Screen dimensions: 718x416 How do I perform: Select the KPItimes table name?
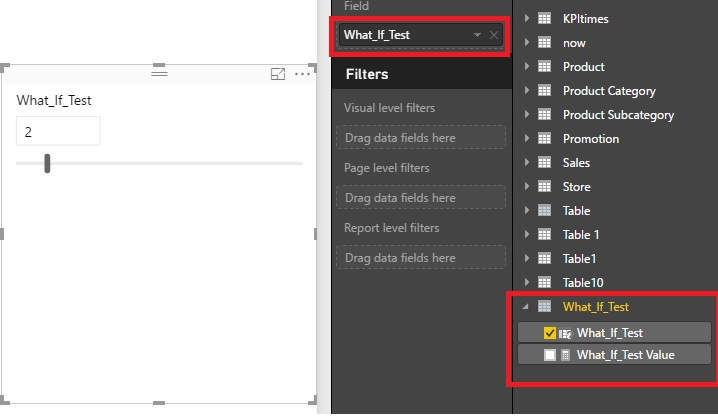click(586, 19)
